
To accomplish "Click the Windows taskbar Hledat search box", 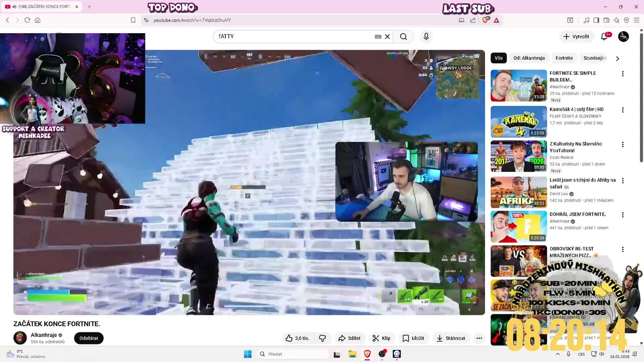I will (292, 354).
